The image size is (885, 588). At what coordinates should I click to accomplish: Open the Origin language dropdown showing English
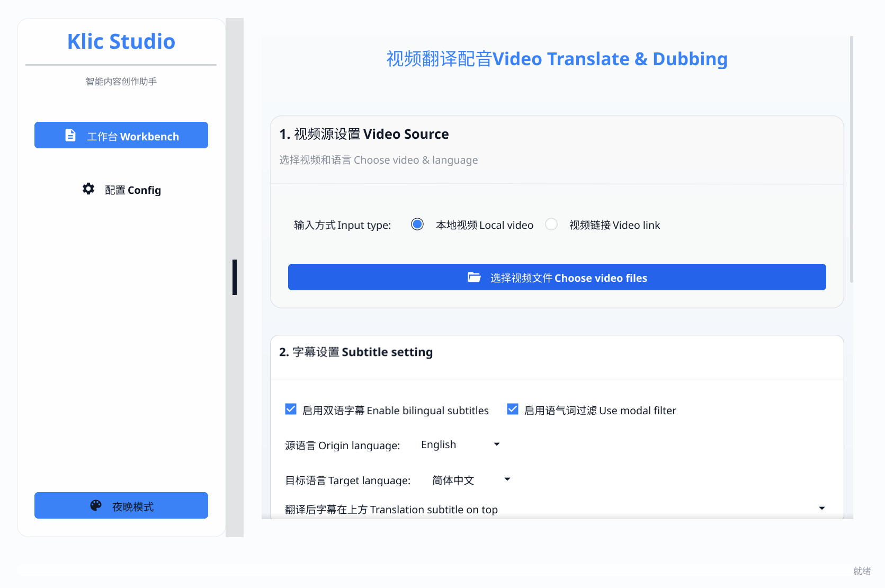461,444
